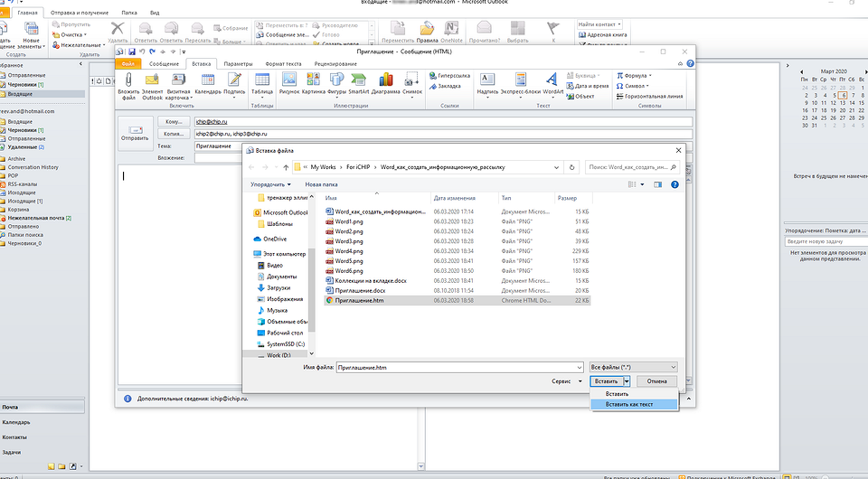868x479 pixels.
Task: Click the 'Вложить файл' paperclip icon
Action: (x=128, y=84)
